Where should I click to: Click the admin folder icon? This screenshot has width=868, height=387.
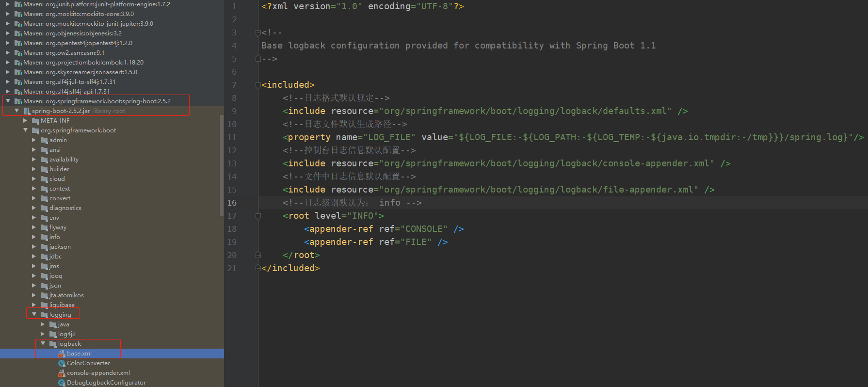44,140
